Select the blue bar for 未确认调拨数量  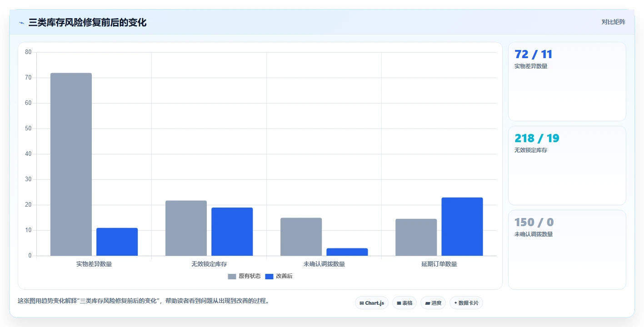(347, 252)
